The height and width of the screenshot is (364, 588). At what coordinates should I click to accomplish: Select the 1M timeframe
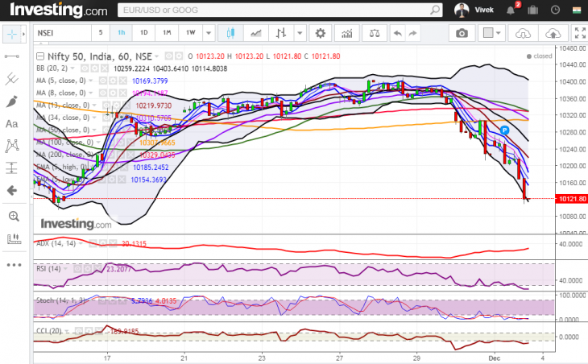point(167,32)
